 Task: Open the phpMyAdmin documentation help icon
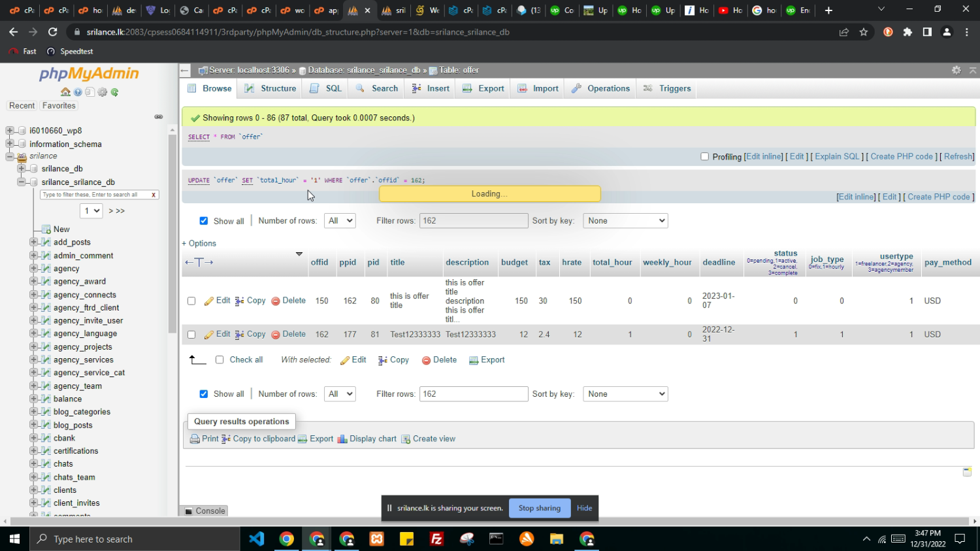[x=78, y=92]
